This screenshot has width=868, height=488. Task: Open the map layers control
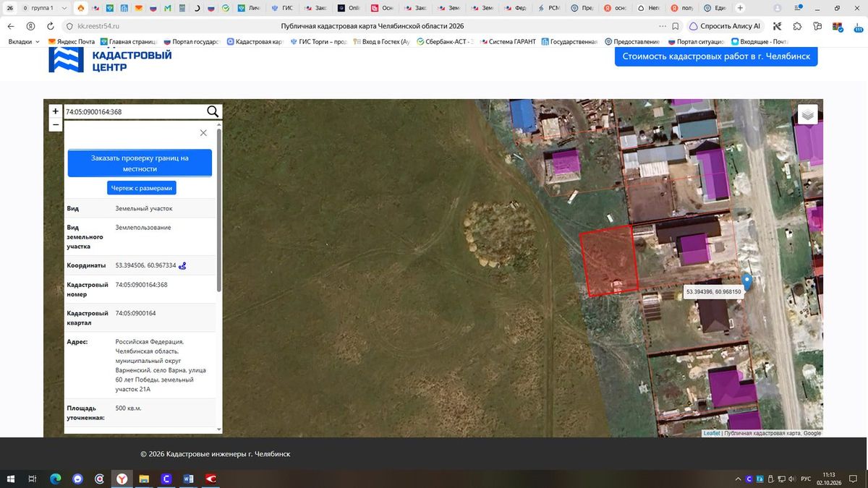[x=808, y=114]
